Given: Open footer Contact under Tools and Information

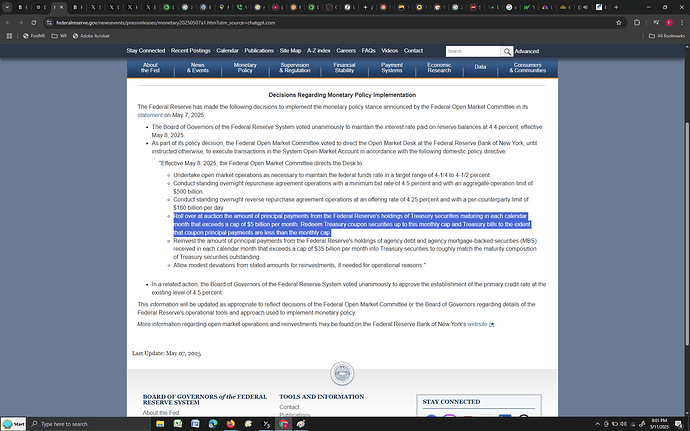Looking at the screenshot, I should (x=289, y=407).
